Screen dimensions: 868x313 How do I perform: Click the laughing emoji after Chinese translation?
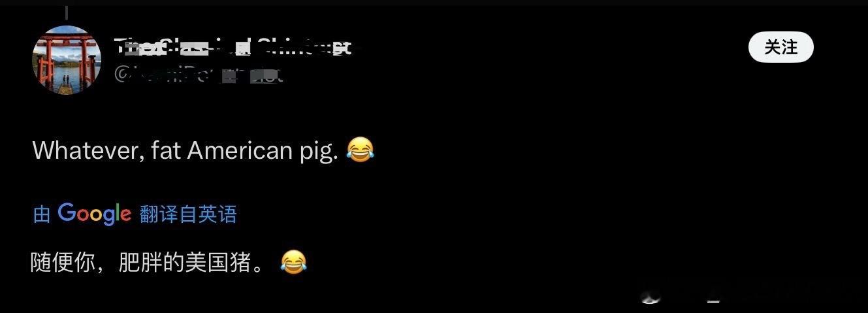pos(293,263)
